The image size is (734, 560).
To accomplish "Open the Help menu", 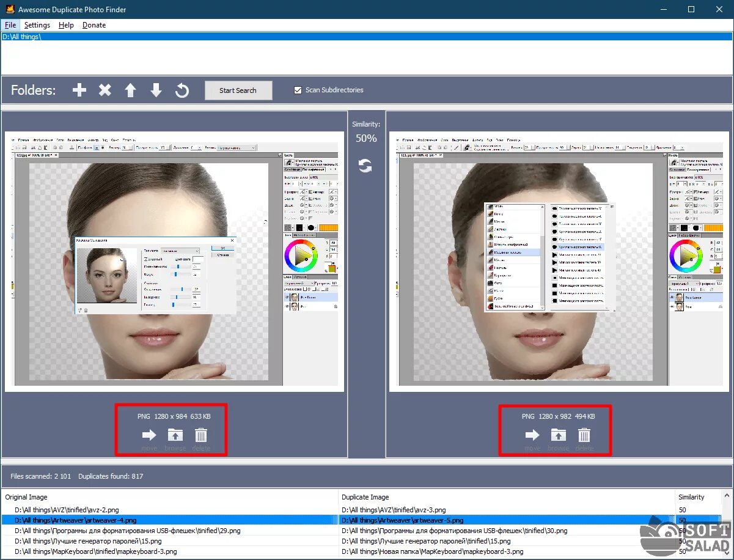I will (x=66, y=25).
